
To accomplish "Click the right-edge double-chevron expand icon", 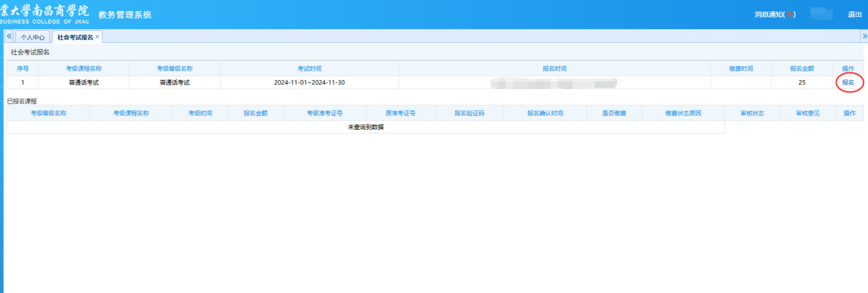I will click(864, 36).
